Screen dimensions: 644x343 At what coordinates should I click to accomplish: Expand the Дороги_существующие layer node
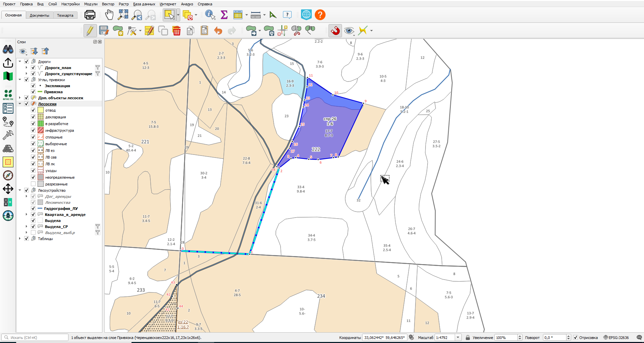(x=27, y=74)
